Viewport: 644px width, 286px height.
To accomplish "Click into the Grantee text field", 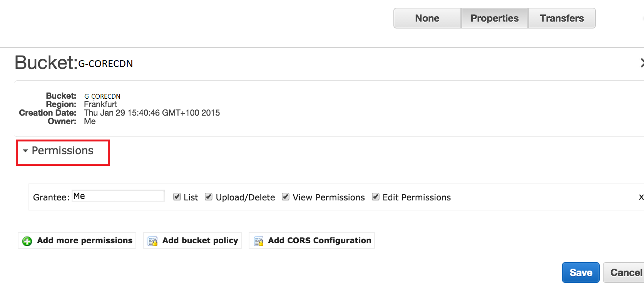I will pos(118,196).
